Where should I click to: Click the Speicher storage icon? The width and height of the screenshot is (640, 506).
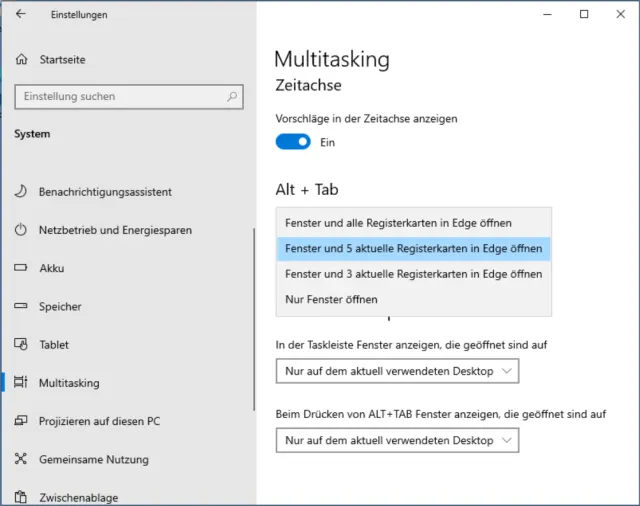[21, 307]
